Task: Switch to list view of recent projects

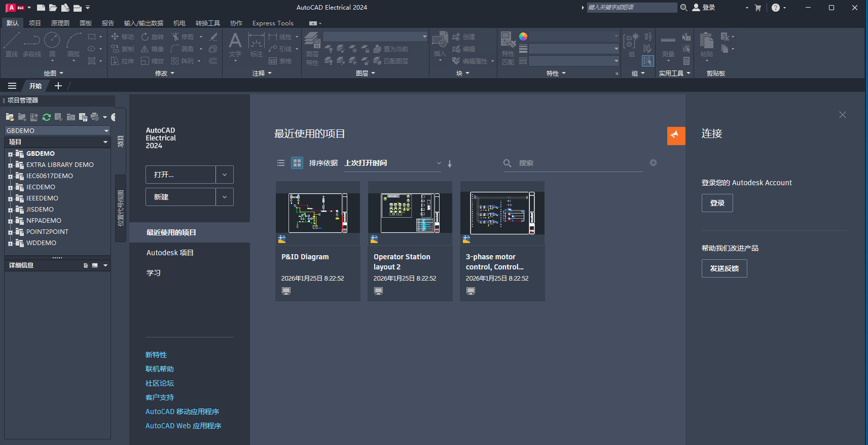Action: (281, 163)
